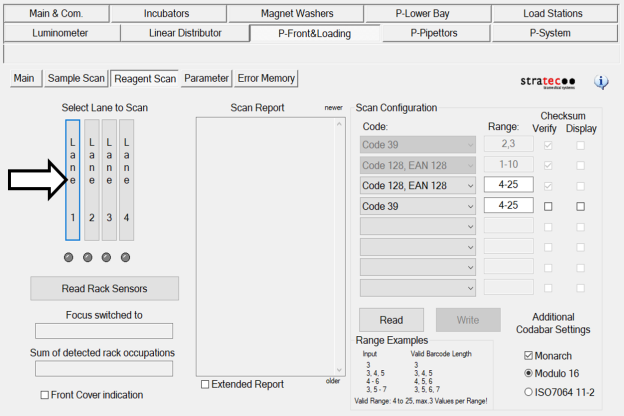The image size is (624, 416).
Task: Click the Stratec logo
Action: tap(547, 82)
